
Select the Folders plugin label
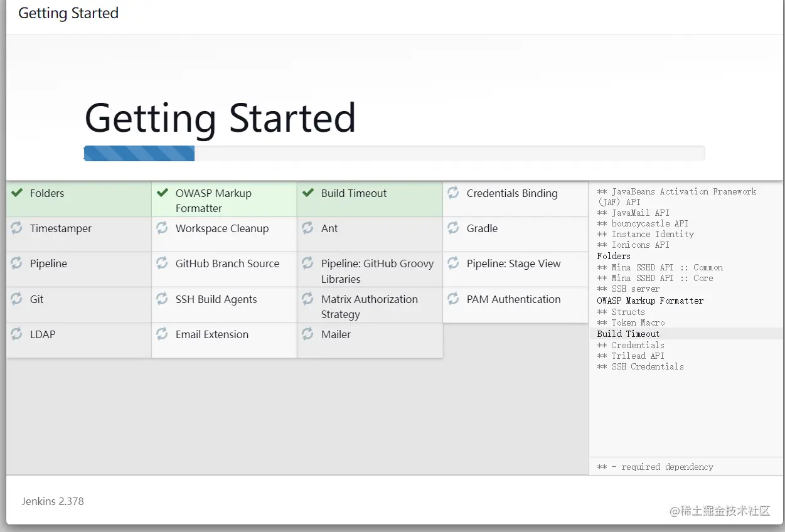tap(47, 193)
